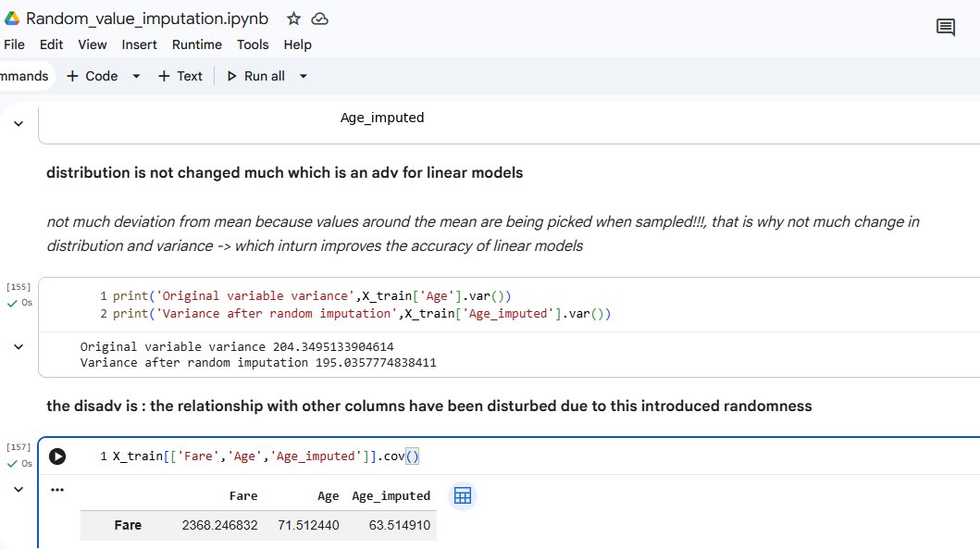Click the Age_imputed column header

click(391, 496)
